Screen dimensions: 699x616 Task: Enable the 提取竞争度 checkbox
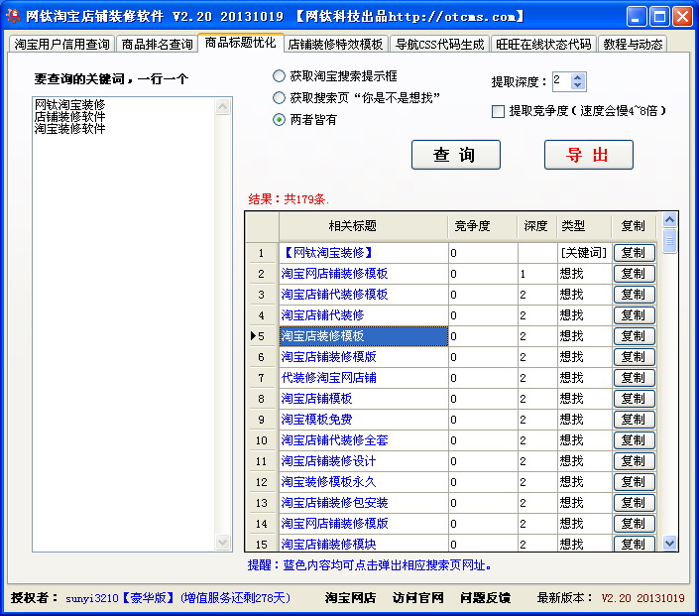(498, 111)
